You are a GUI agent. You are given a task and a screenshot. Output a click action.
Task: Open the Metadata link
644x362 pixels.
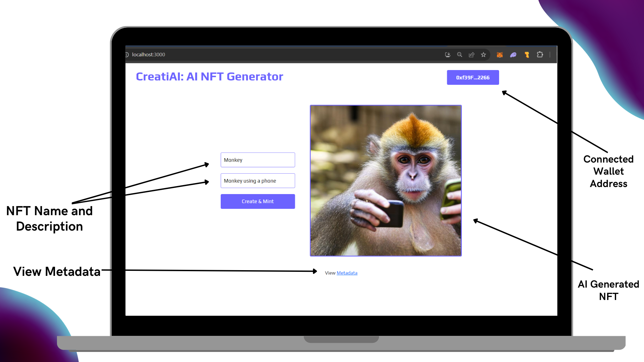pyautogui.click(x=347, y=273)
